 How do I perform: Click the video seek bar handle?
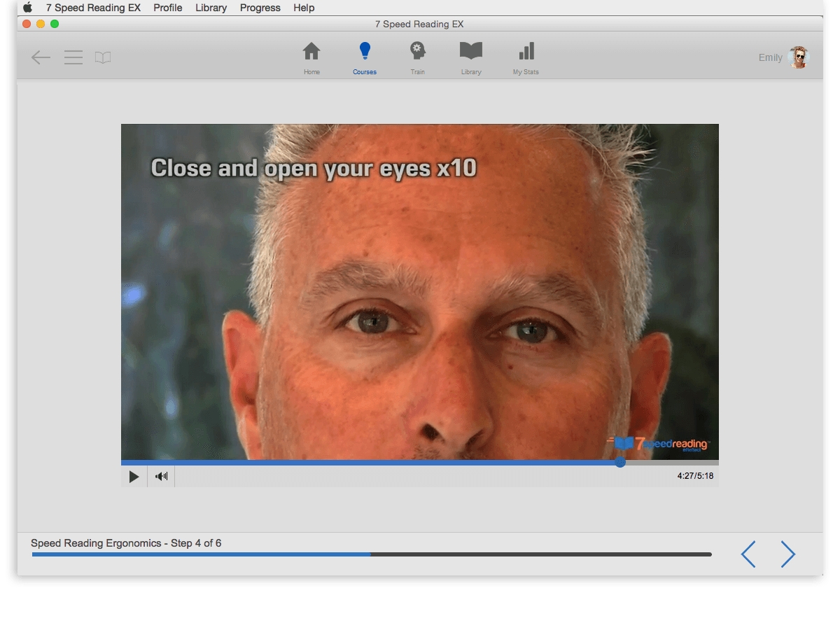tap(620, 462)
